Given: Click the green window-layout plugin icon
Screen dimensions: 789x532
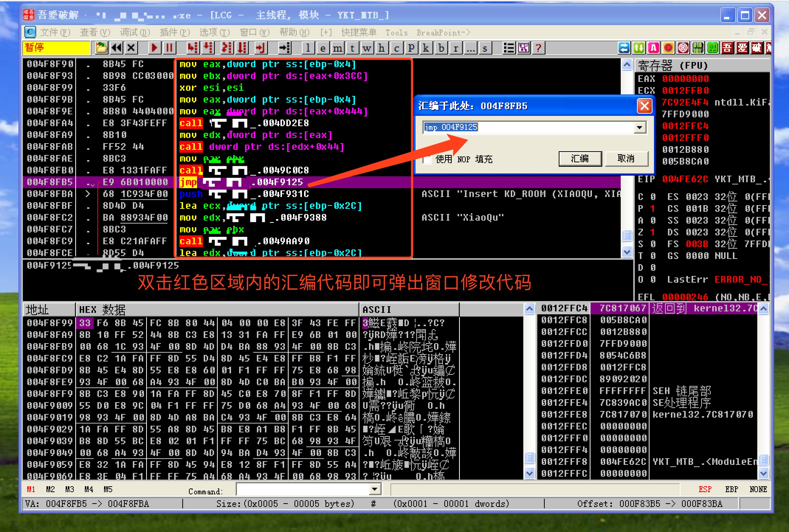Looking at the screenshot, I should pos(713,48).
